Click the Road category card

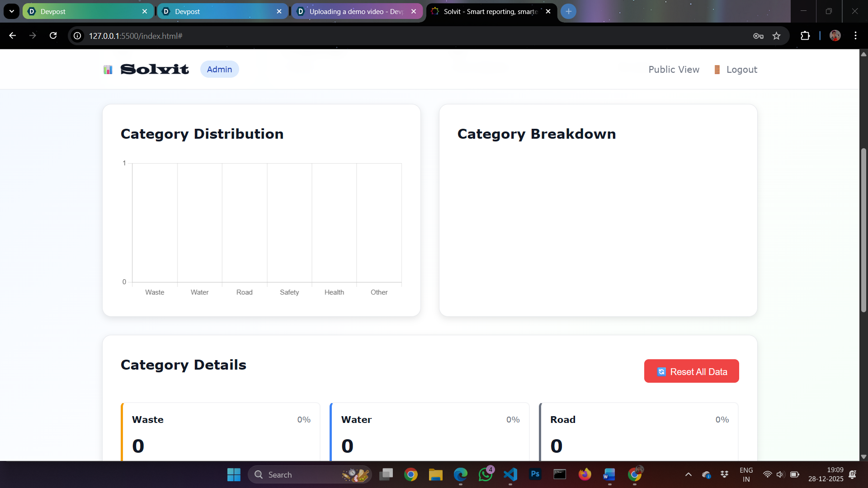coord(639,432)
